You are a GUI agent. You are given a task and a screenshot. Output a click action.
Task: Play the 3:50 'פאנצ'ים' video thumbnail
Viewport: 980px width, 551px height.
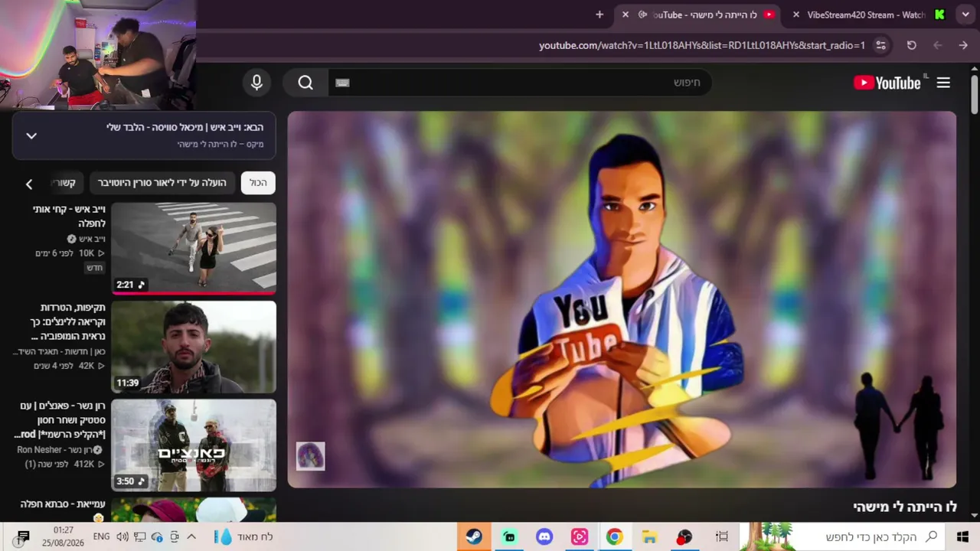[x=194, y=445]
